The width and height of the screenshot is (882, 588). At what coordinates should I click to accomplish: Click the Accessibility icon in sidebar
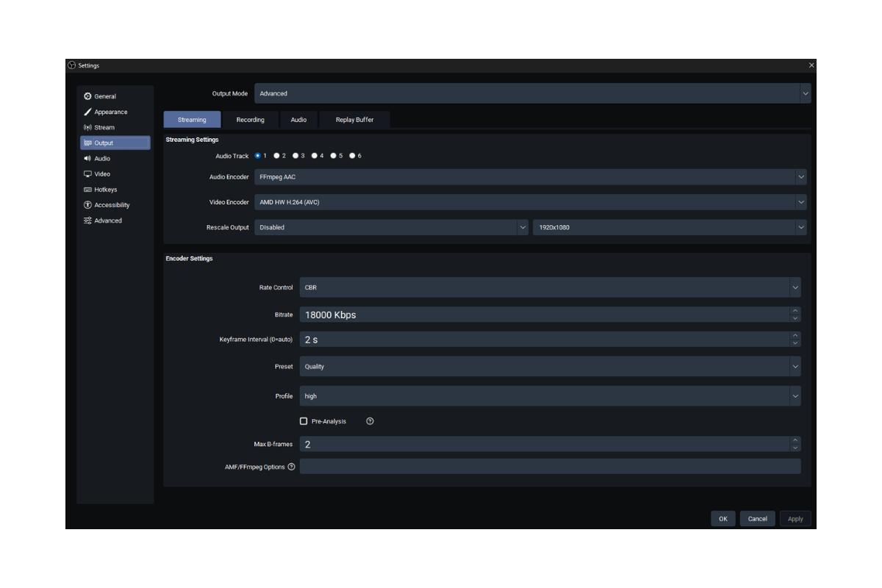pyautogui.click(x=87, y=205)
